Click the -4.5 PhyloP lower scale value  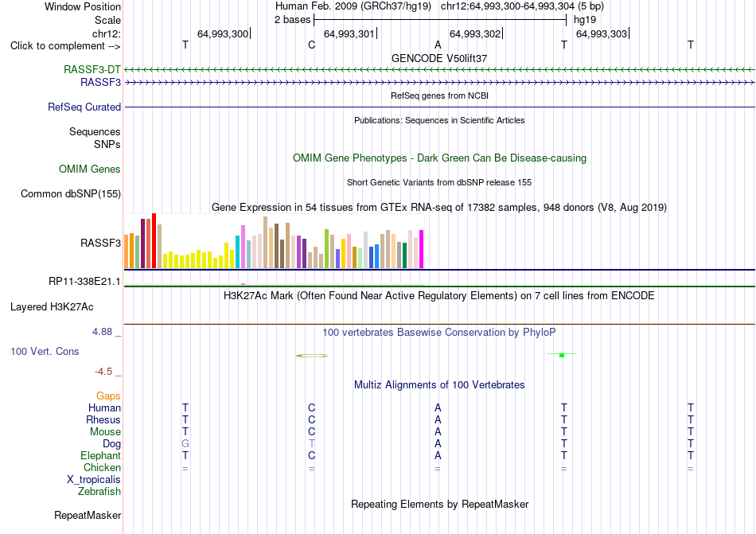point(103,372)
